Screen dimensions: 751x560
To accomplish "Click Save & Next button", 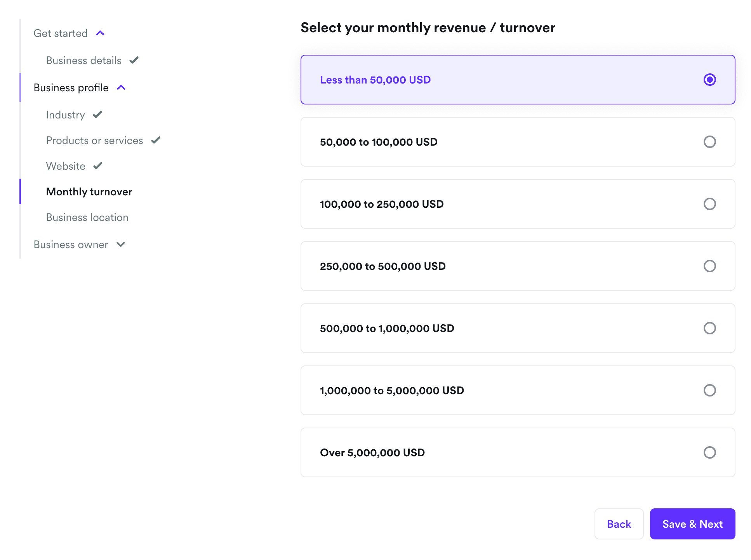I will [692, 524].
